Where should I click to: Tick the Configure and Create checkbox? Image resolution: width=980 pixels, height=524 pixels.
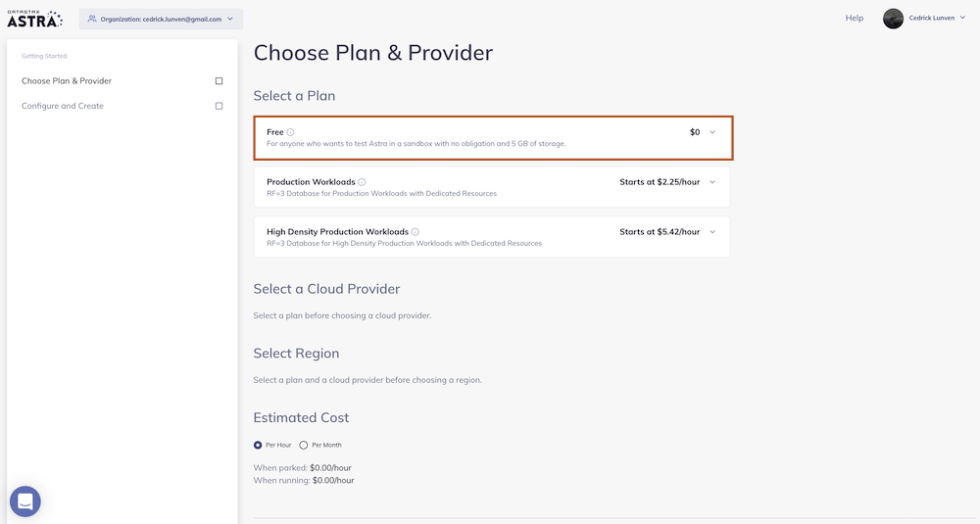pyautogui.click(x=219, y=106)
